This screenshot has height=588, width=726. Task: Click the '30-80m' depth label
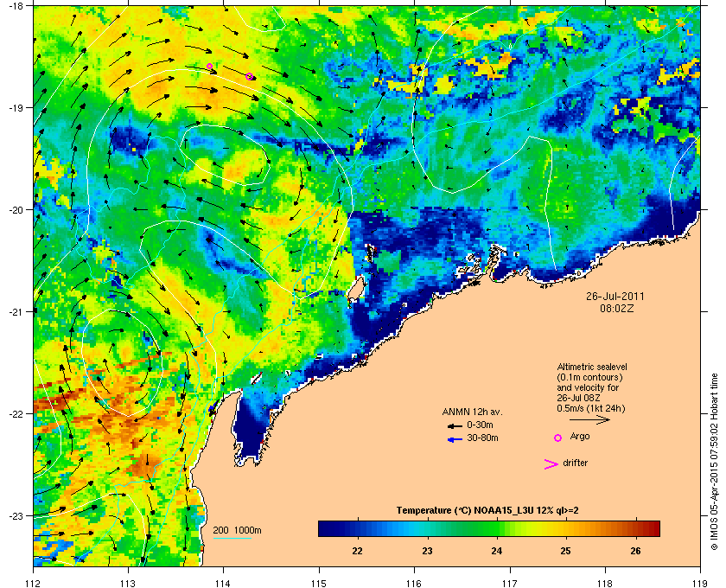(x=482, y=438)
